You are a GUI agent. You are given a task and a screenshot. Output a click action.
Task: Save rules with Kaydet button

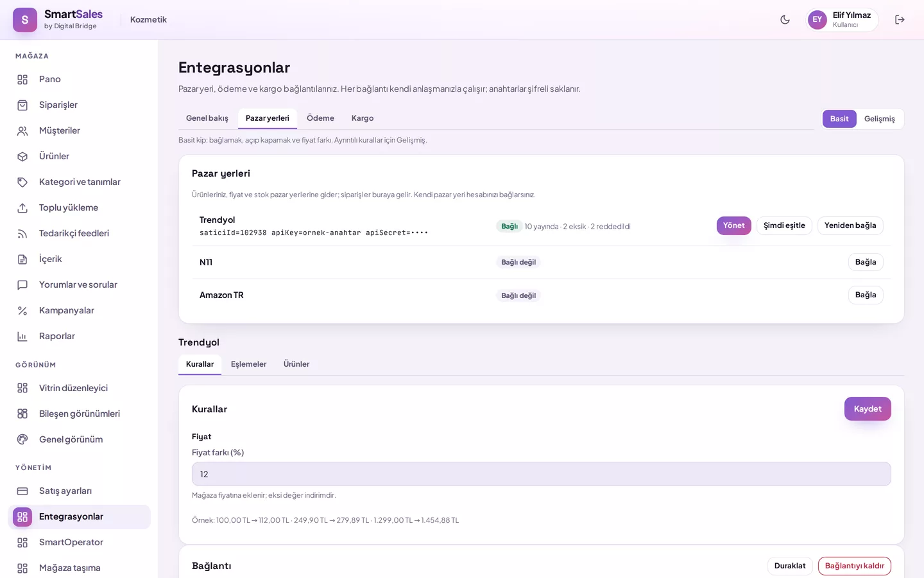point(868,409)
